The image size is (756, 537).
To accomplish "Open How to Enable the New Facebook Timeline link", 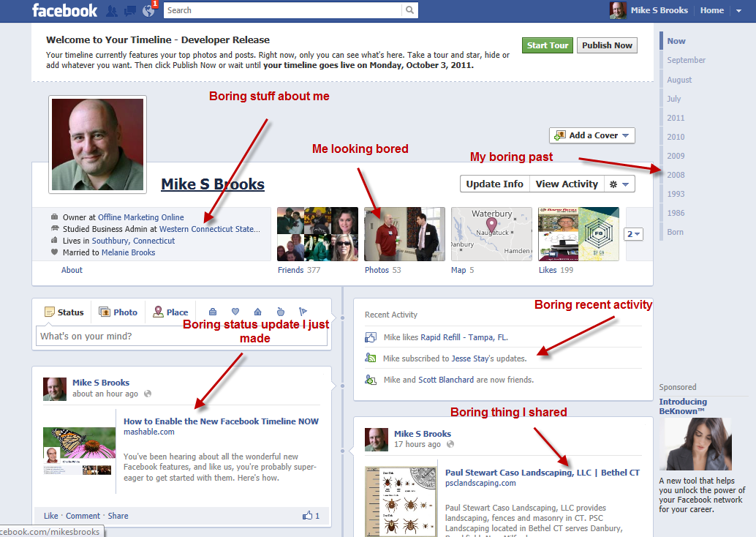I will click(x=221, y=421).
